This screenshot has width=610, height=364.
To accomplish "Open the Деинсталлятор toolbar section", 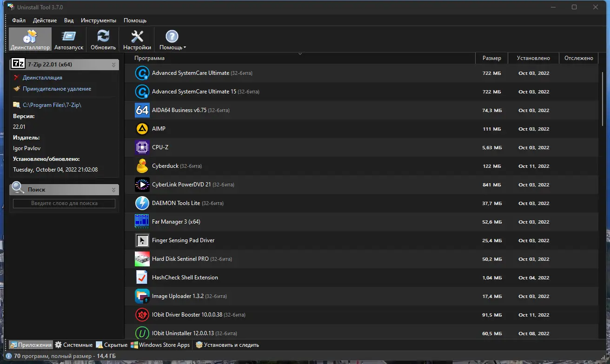I will (x=30, y=40).
